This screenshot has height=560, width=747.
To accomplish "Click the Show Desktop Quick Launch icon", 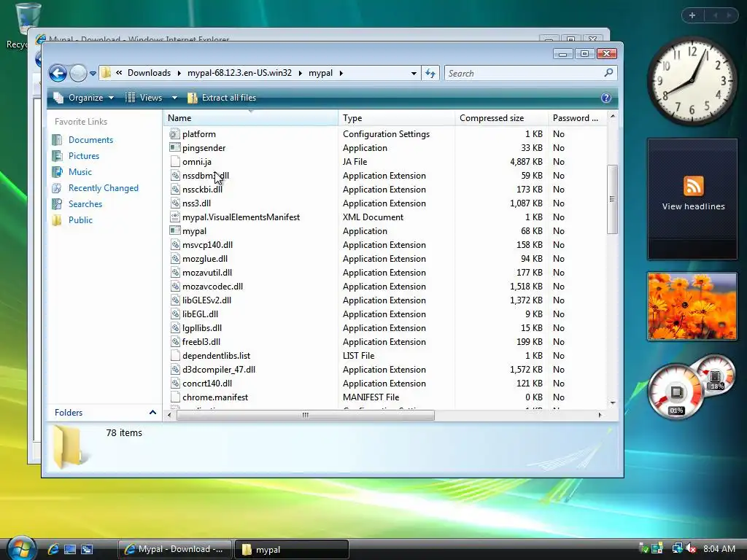I will [x=70, y=549].
